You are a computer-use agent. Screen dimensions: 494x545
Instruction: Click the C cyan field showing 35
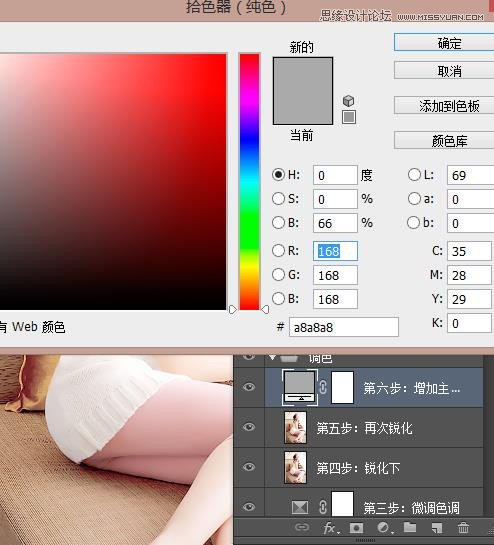(469, 251)
